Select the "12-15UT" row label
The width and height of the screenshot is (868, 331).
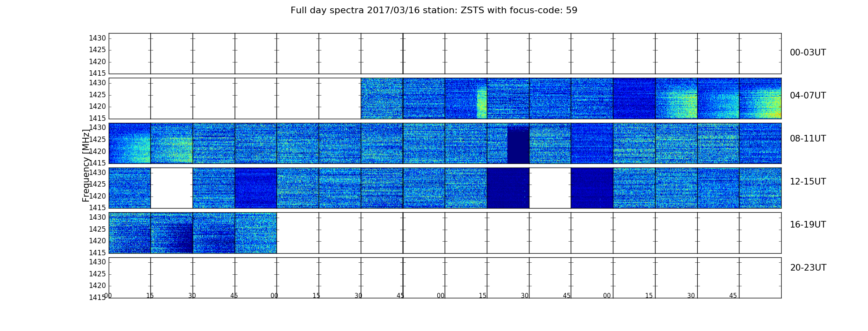click(808, 182)
